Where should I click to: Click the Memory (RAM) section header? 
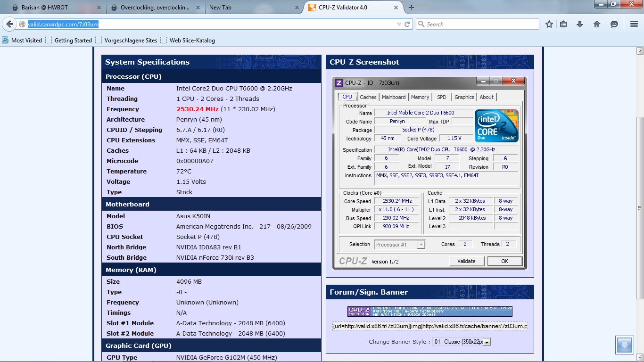[211, 270]
